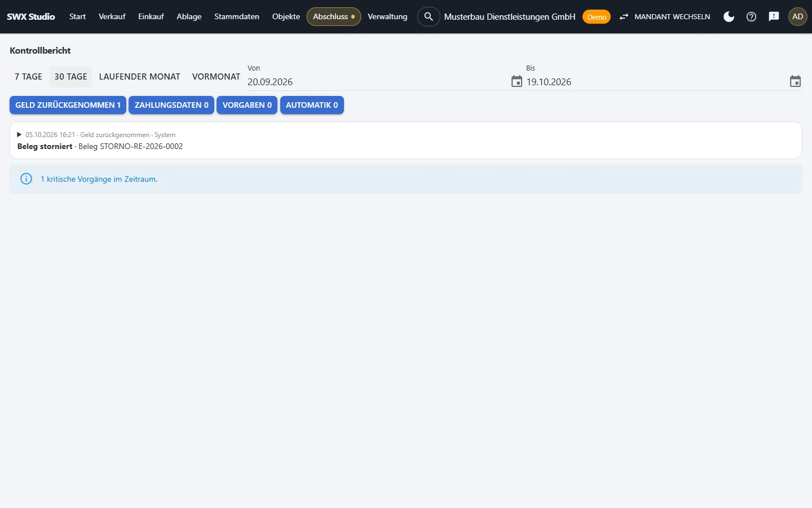Toggle the Geld zurückgenommen filter

[68, 105]
